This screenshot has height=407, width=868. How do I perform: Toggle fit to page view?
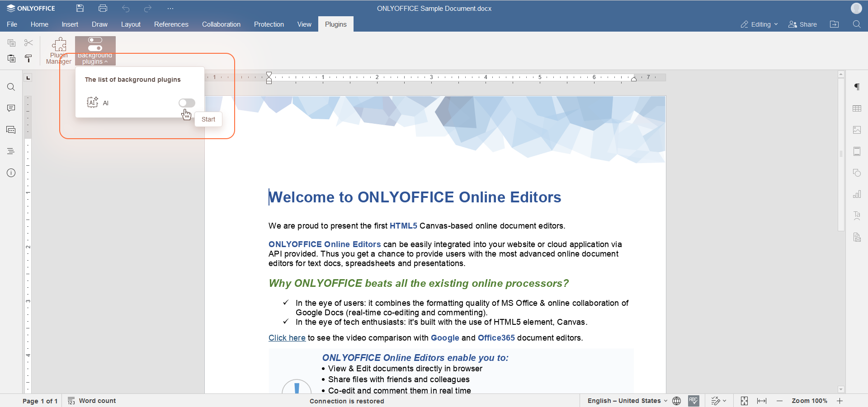[x=744, y=401]
